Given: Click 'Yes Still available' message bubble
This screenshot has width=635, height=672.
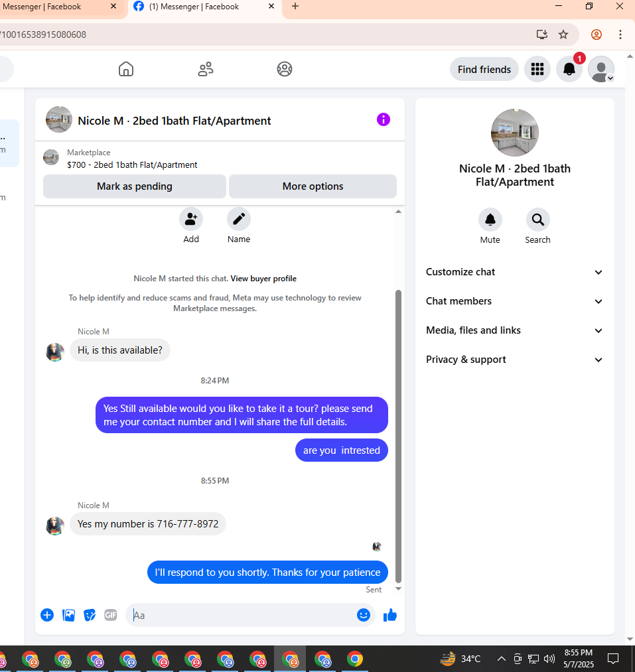Looking at the screenshot, I should pos(242,415).
